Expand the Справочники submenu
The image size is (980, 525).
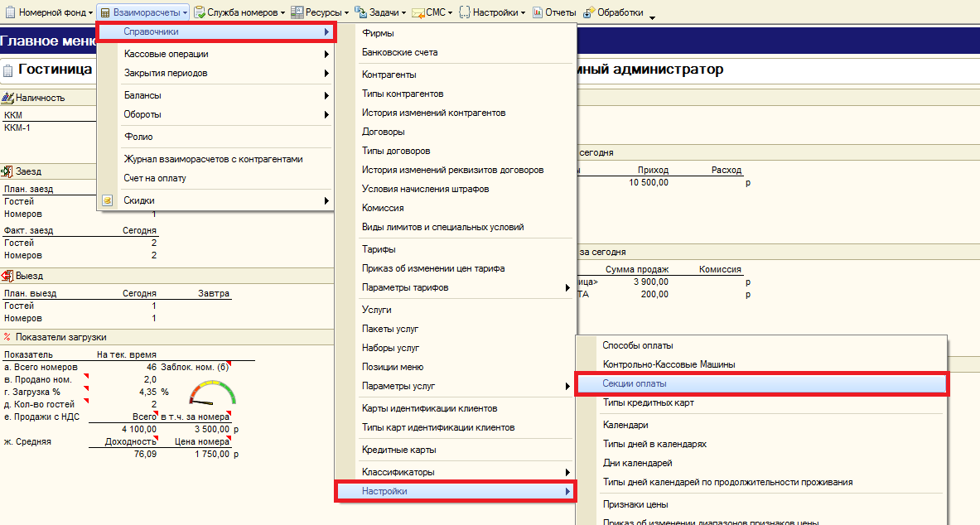216,31
